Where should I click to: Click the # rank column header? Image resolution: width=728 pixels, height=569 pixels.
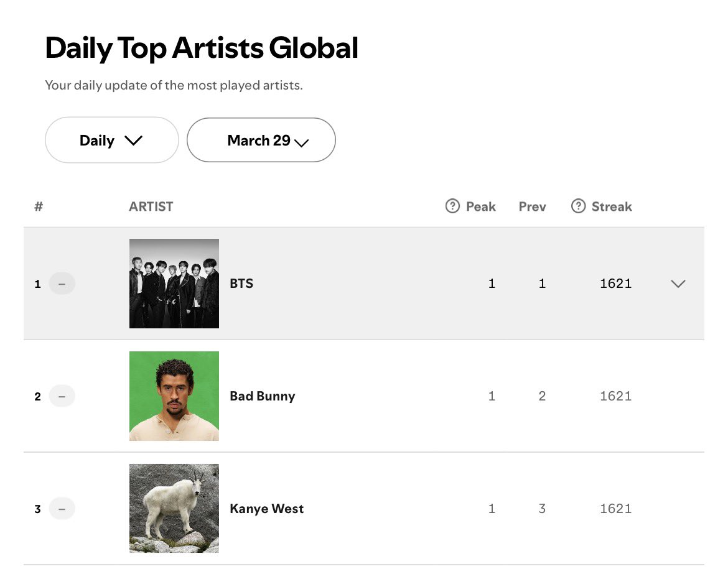click(39, 206)
